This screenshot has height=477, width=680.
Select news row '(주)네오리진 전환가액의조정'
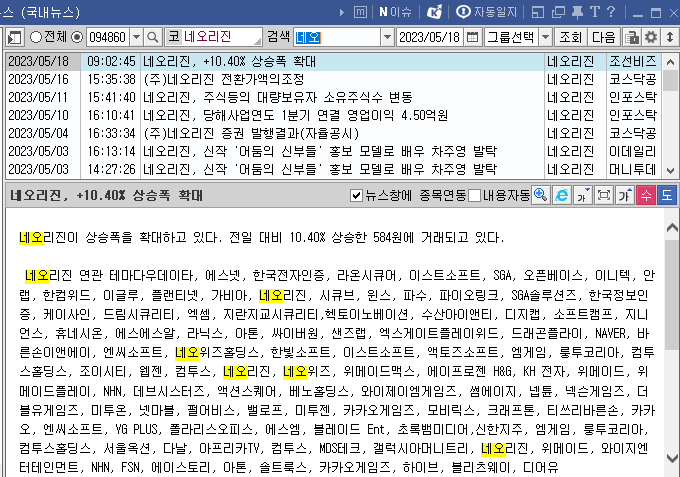tap(333, 79)
